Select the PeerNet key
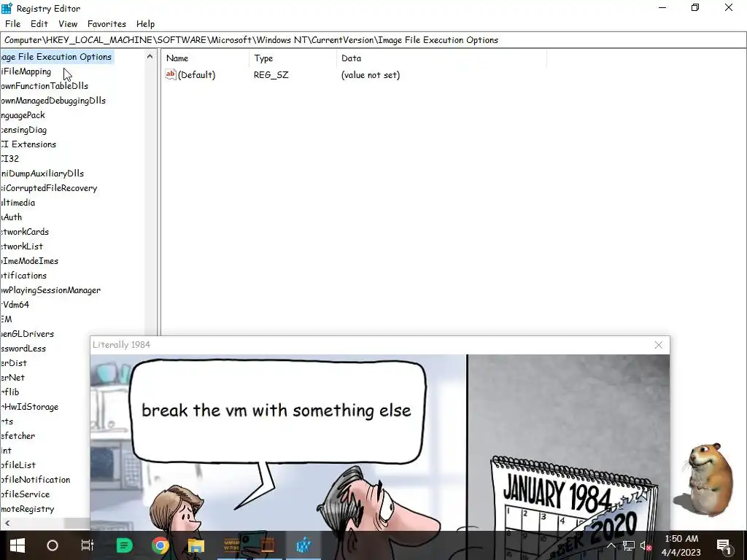The image size is (747, 560). 12,378
